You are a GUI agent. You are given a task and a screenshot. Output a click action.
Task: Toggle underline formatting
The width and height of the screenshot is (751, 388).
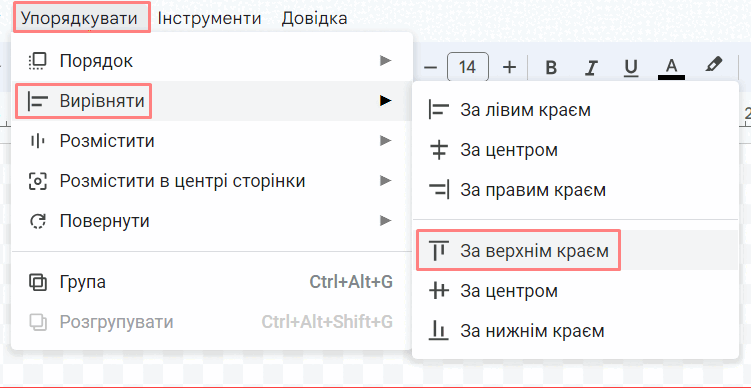(x=631, y=68)
